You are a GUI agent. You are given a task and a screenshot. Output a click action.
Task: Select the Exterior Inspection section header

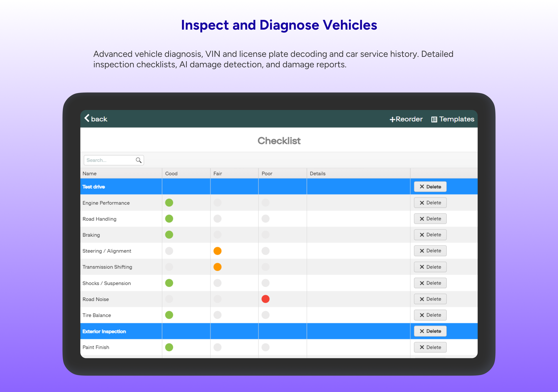104,331
